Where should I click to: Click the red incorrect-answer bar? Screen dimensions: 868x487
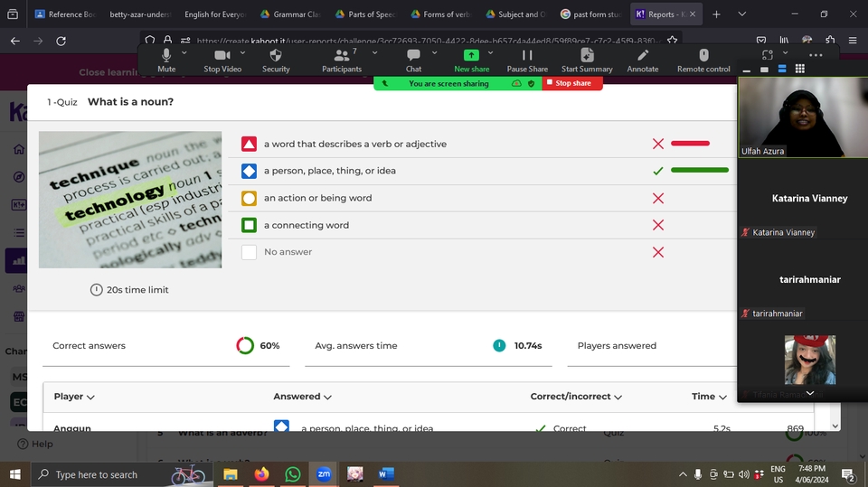(690, 144)
